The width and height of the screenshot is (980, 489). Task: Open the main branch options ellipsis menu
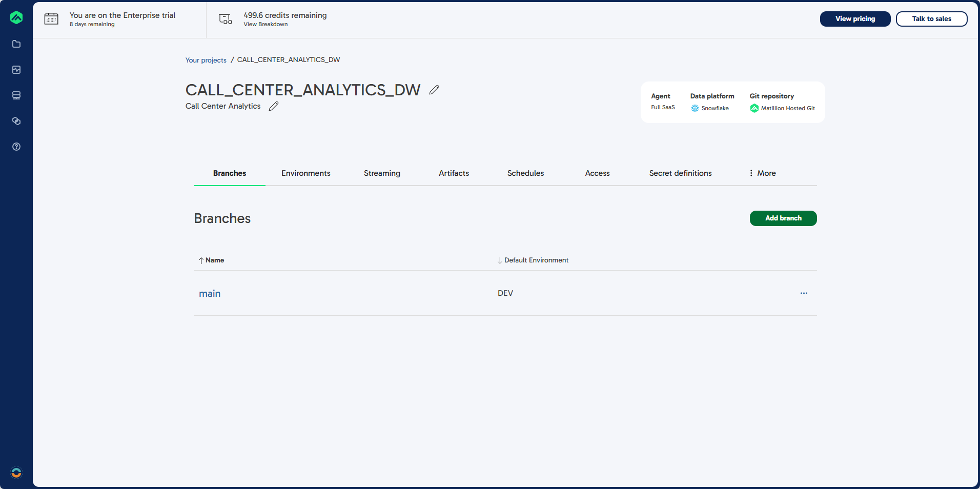point(804,293)
